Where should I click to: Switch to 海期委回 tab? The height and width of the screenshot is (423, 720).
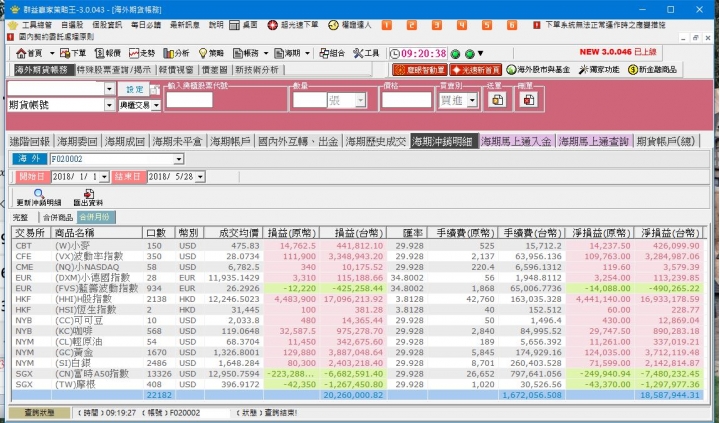tap(77, 141)
